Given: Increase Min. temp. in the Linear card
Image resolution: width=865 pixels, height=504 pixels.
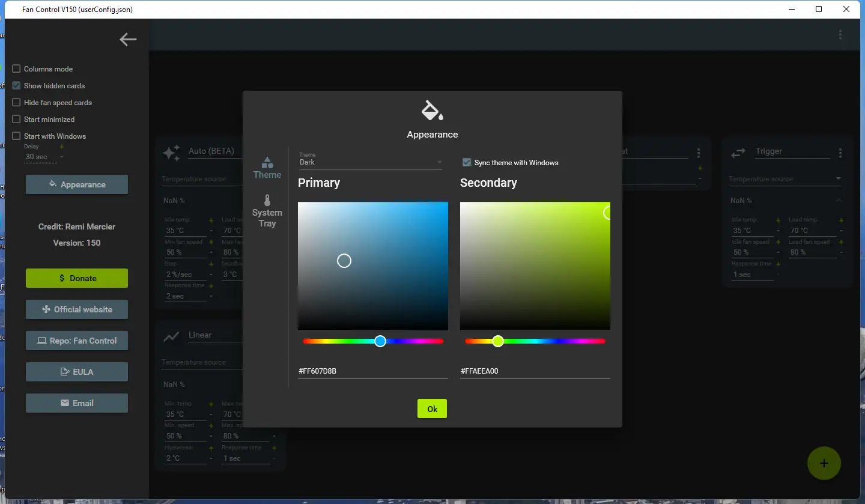Looking at the screenshot, I should 211,404.
